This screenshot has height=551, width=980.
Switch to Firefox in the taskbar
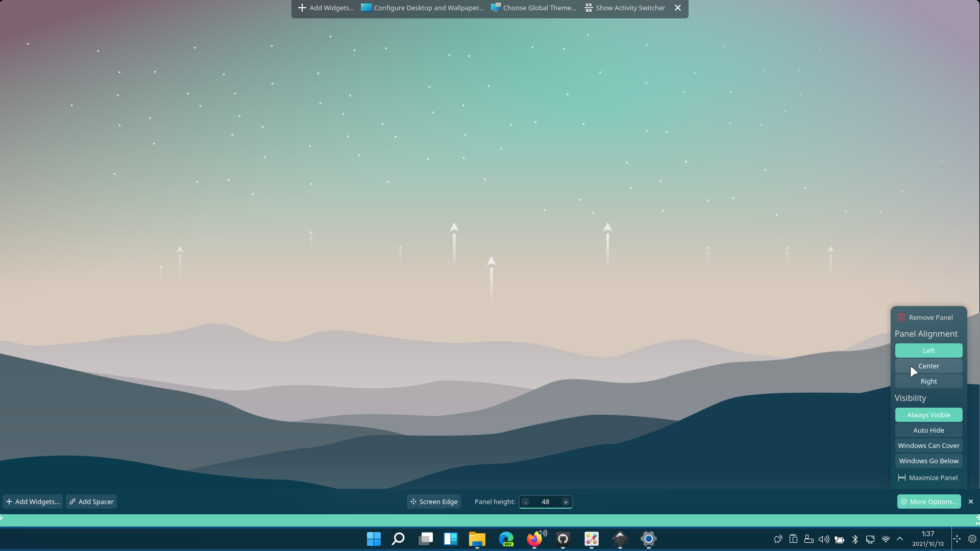(x=534, y=539)
